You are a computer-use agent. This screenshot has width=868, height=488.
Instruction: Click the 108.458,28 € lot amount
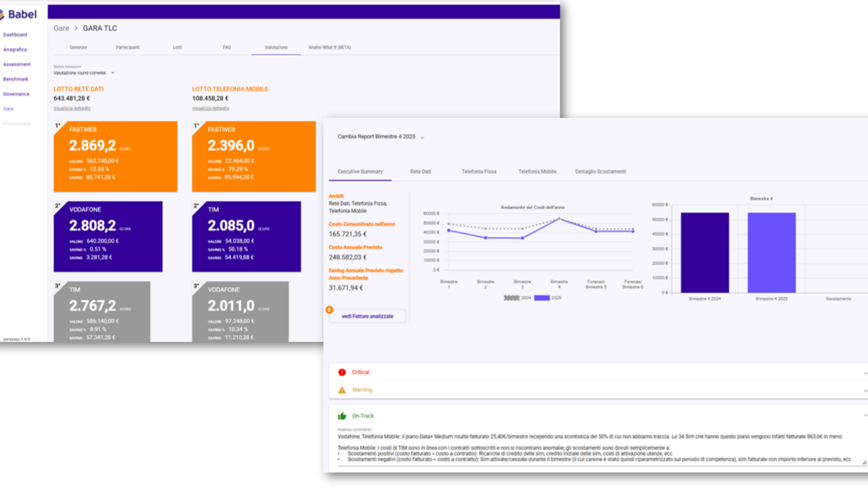click(210, 99)
